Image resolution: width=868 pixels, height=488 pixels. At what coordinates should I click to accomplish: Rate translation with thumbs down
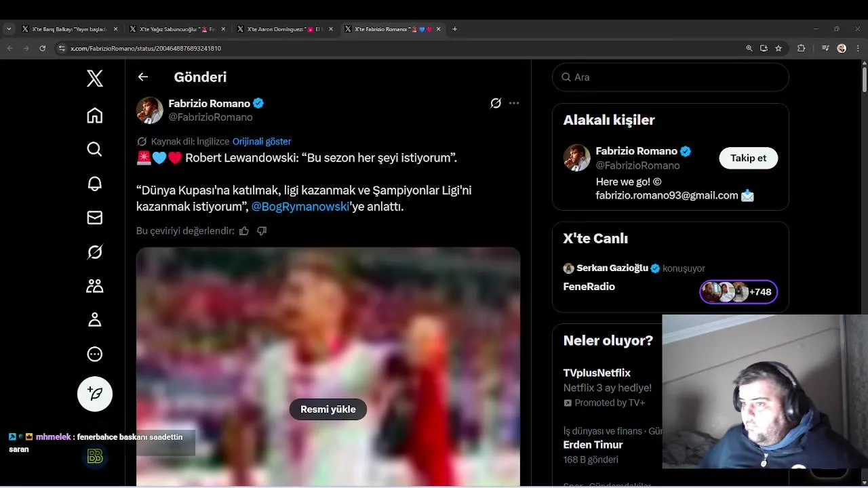(262, 230)
